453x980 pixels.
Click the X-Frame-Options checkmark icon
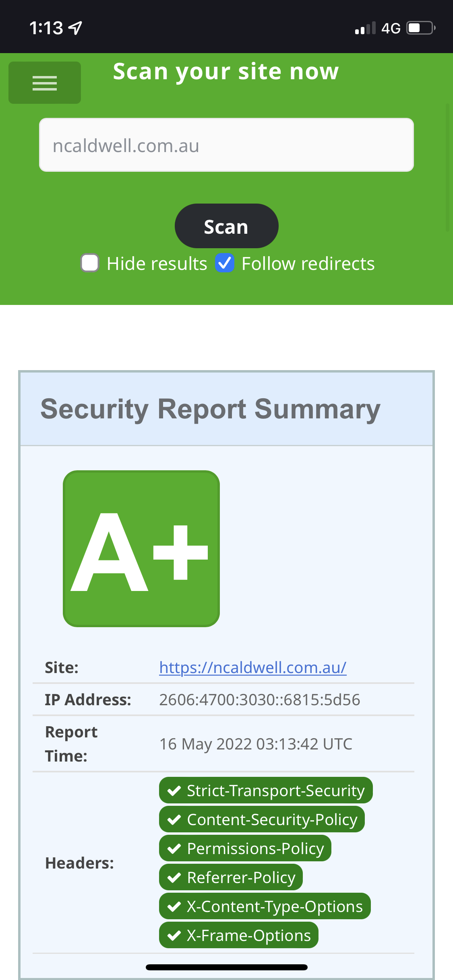coord(174,936)
